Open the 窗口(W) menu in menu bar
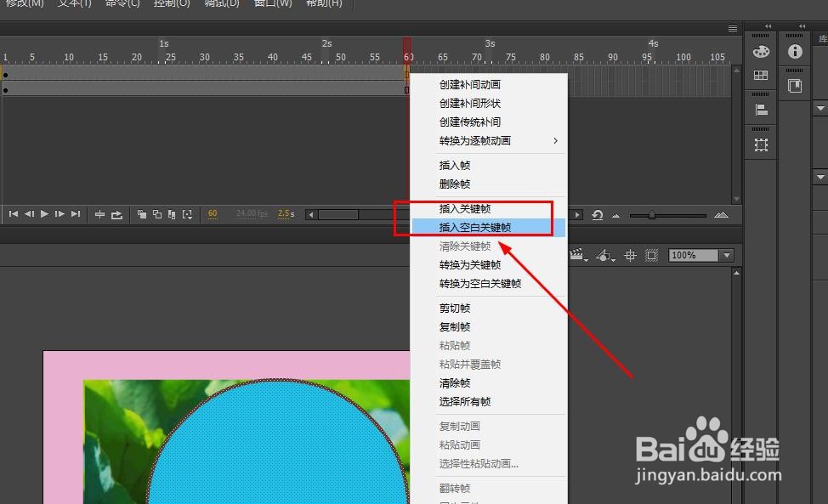This screenshot has height=504, width=828. coord(273,3)
